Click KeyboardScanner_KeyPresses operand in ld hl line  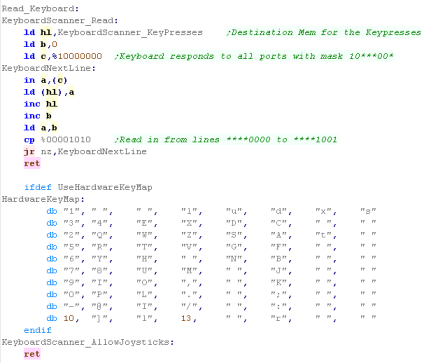[130, 32]
